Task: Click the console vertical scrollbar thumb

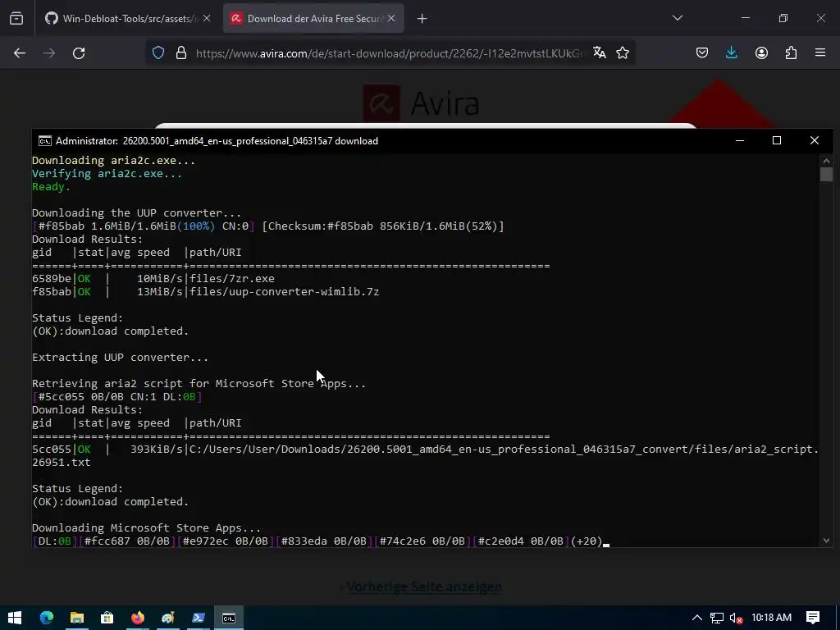Action: [x=826, y=174]
